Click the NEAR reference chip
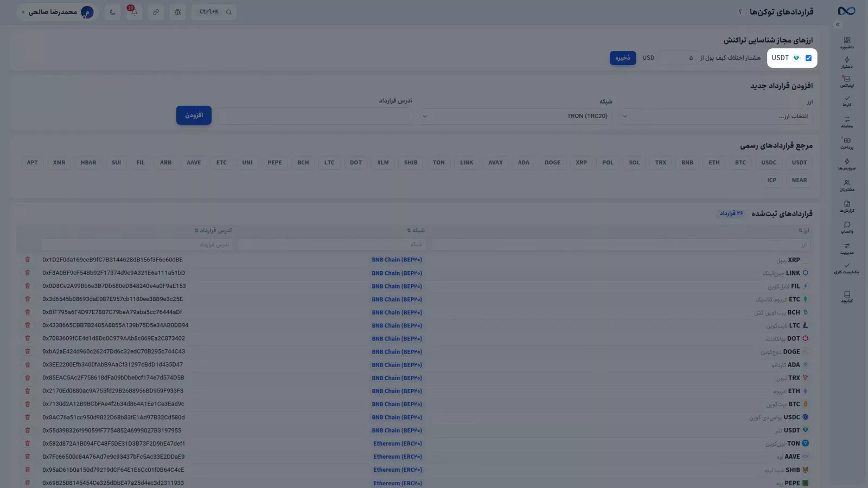 click(799, 180)
